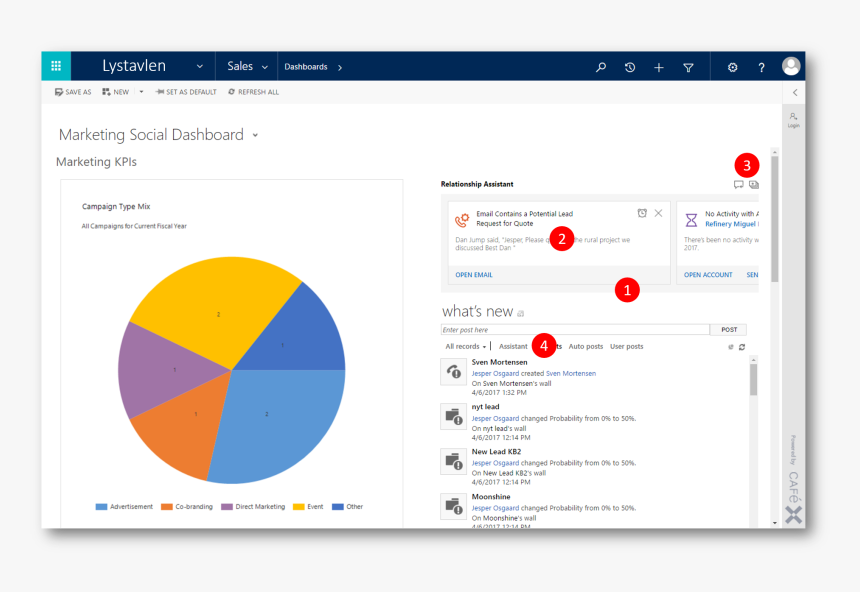Click the dashboard scrollbar down arrow
860x592 pixels.
(774, 523)
